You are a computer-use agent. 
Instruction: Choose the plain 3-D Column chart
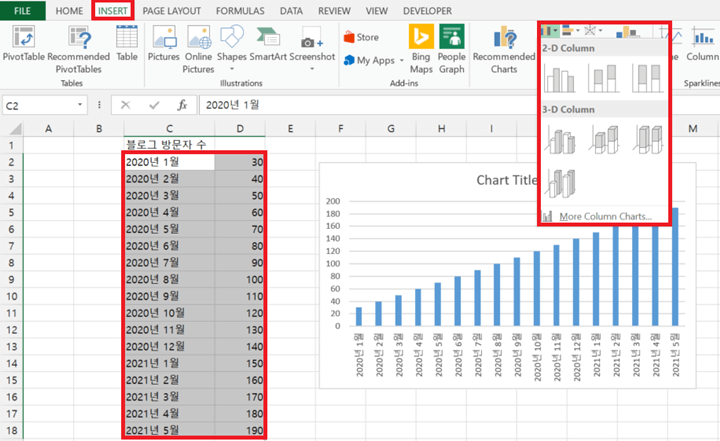tap(560, 183)
